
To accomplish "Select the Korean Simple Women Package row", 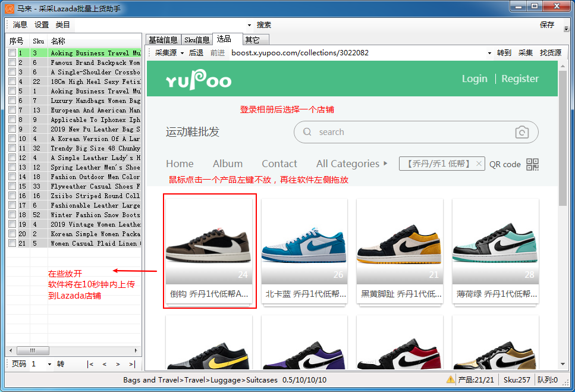I will [74, 234].
